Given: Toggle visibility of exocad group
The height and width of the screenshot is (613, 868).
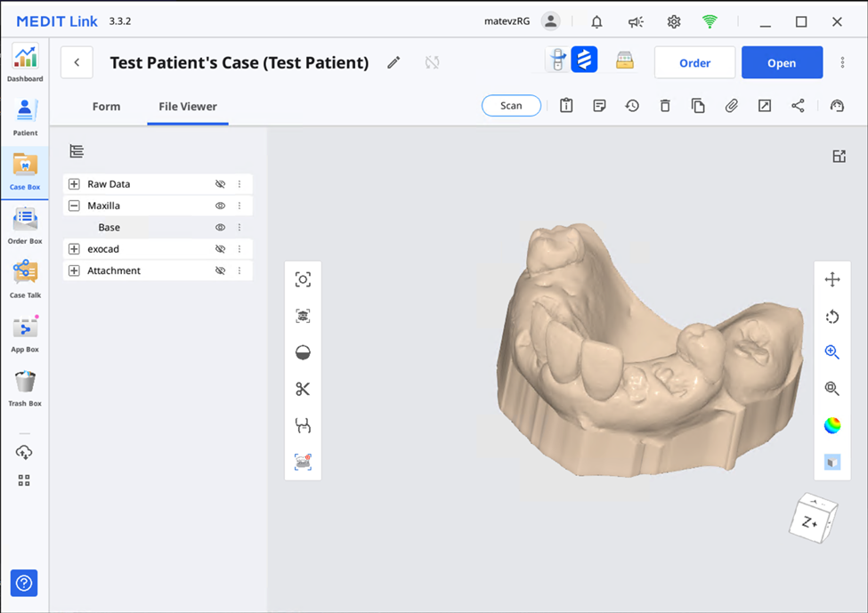Looking at the screenshot, I should (220, 249).
